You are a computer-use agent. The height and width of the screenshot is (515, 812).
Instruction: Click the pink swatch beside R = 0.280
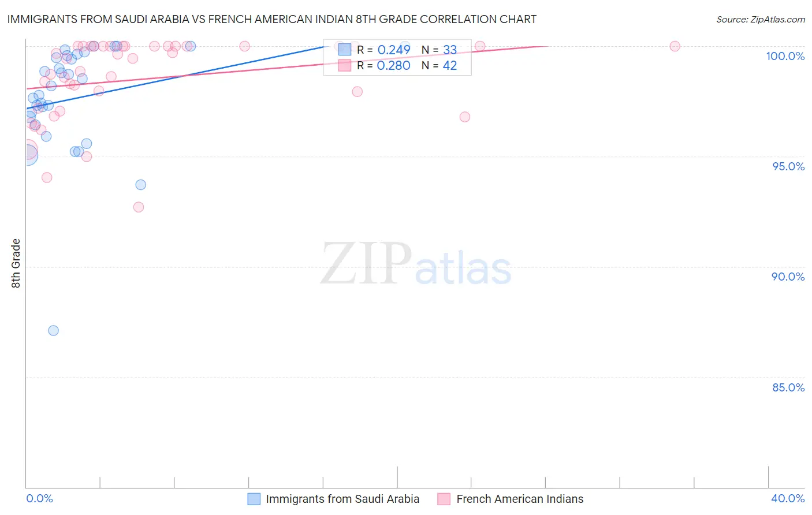pyautogui.click(x=345, y=65)
